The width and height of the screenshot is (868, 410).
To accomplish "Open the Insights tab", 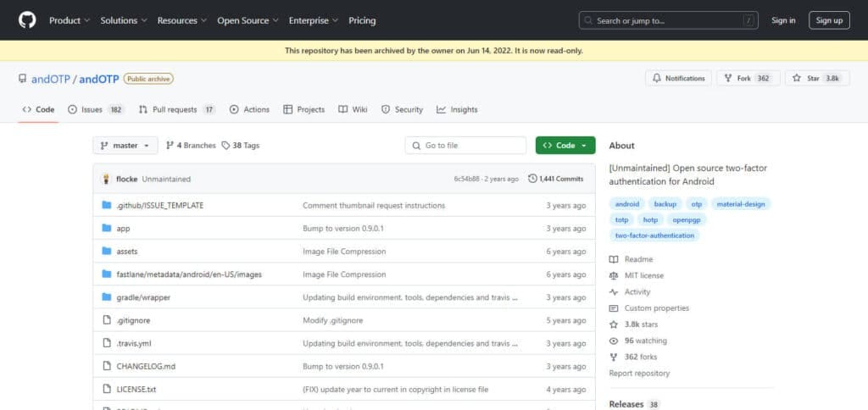I will pyautogui.click(x=457, y=109).
